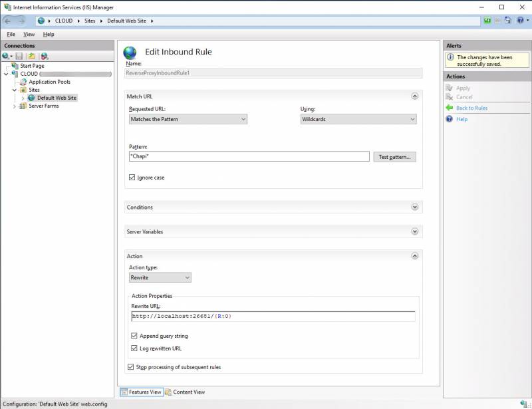Click Back to Rules link

point(471,108)
